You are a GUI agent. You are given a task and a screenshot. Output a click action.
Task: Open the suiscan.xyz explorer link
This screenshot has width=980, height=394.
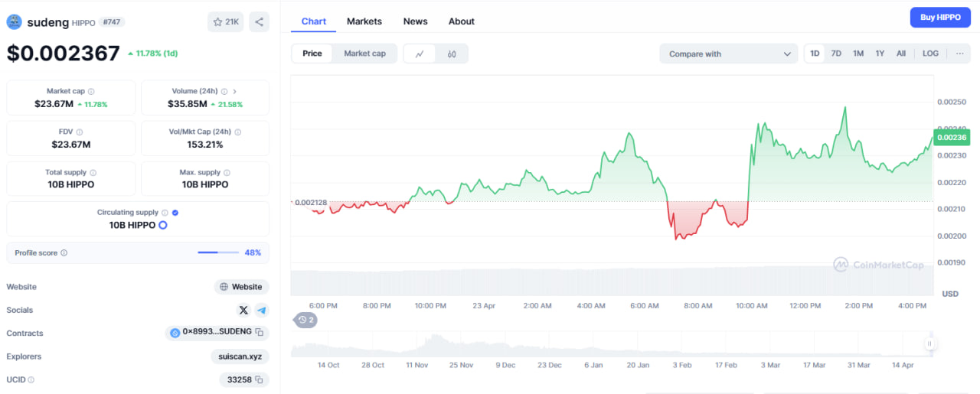tap(240, 357)
